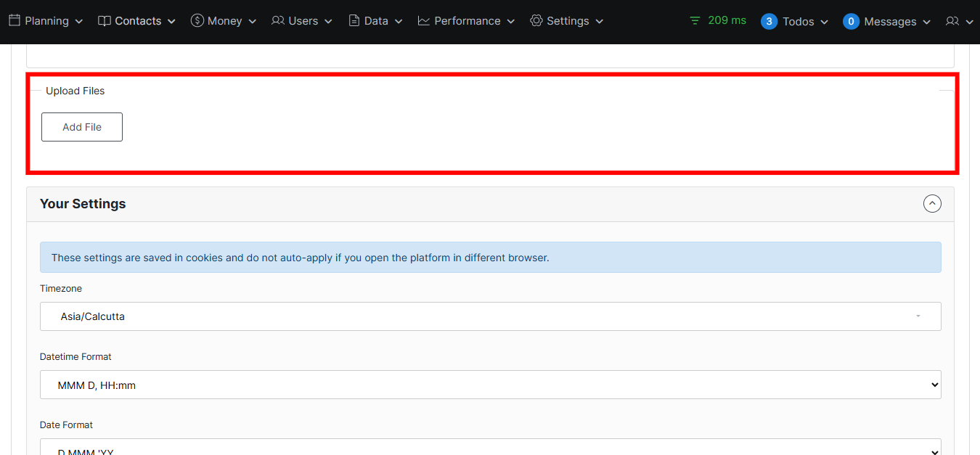Click the Data document icon
Screen dimensions: 980x455
click(x=354, y=20)
